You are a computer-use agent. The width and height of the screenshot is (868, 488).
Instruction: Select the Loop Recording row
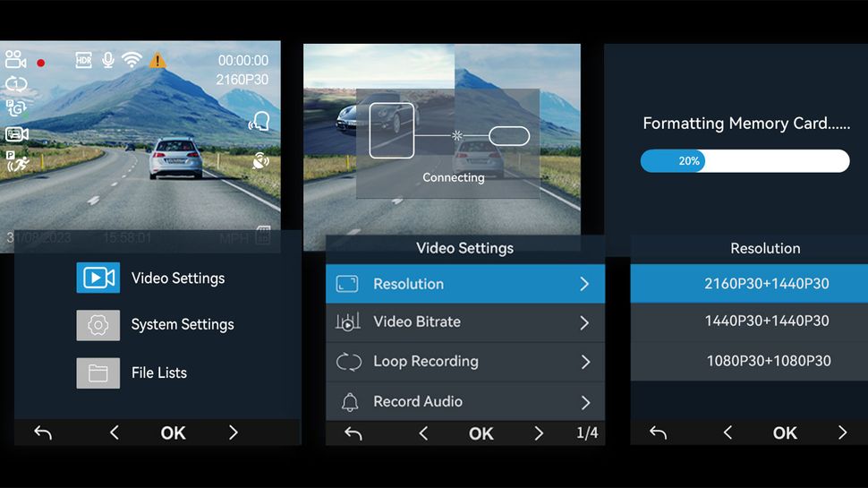pyautogui.click(x=465, y=362)
